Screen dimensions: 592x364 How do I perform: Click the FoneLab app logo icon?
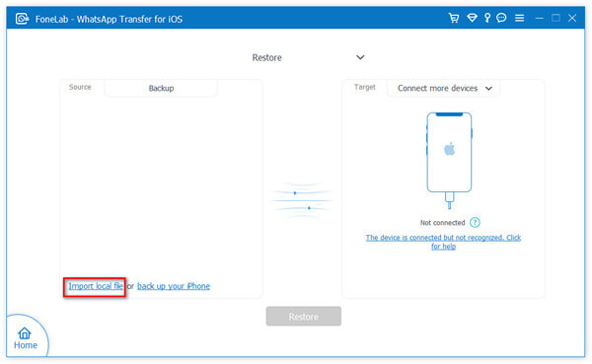click(x=22, y=19)
